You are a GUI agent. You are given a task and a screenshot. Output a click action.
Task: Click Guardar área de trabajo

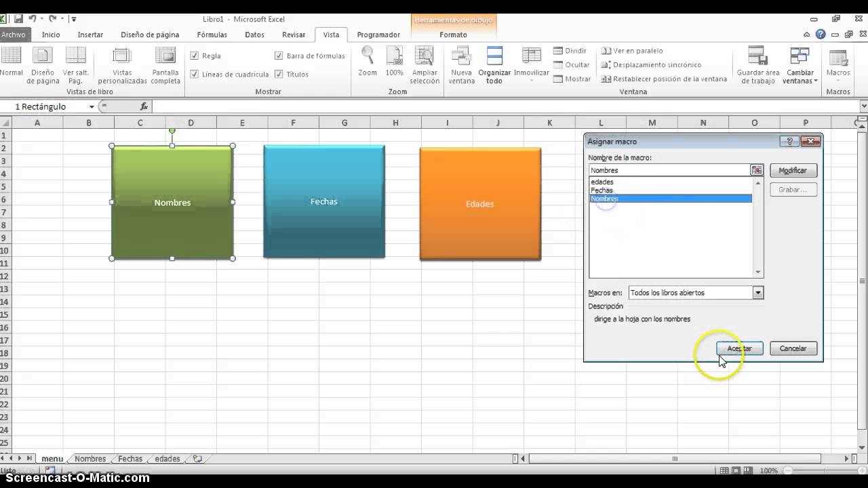[758, 65]
